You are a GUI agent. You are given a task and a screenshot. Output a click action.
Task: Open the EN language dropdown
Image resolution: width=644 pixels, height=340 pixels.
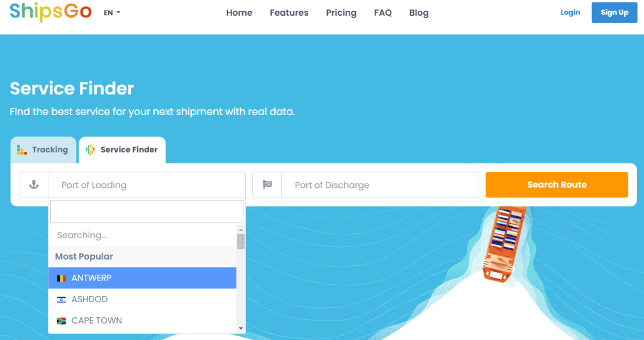tap(112, 13)
